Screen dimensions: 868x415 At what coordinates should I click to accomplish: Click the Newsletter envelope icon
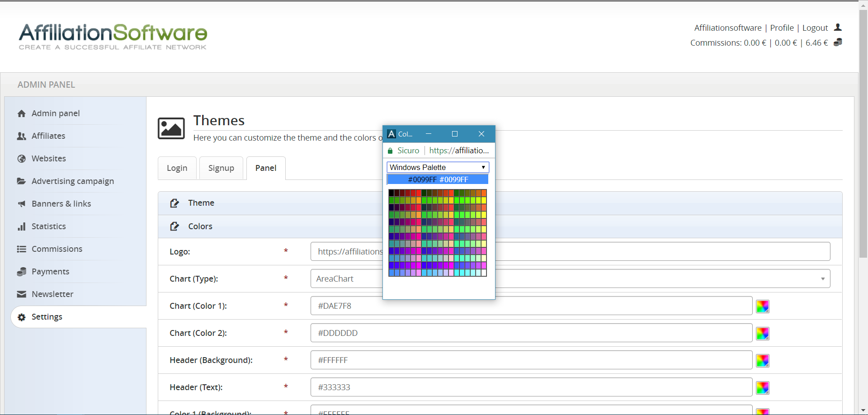[21, 294]
